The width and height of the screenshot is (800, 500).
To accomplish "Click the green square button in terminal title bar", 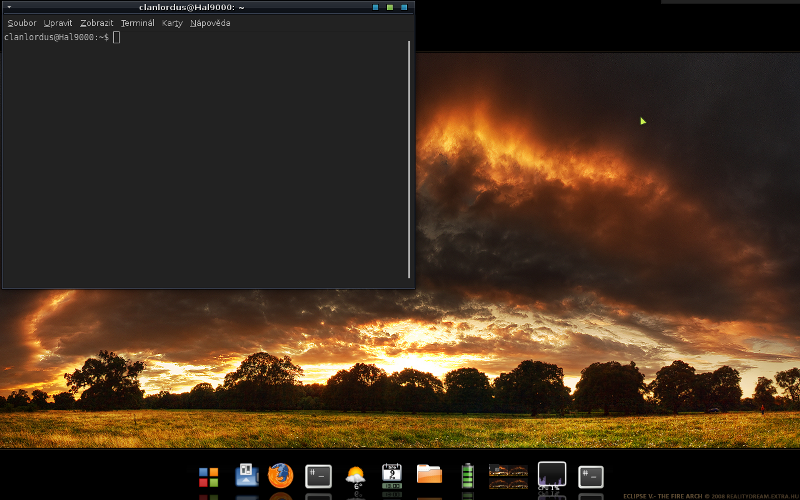I will 390,7.
